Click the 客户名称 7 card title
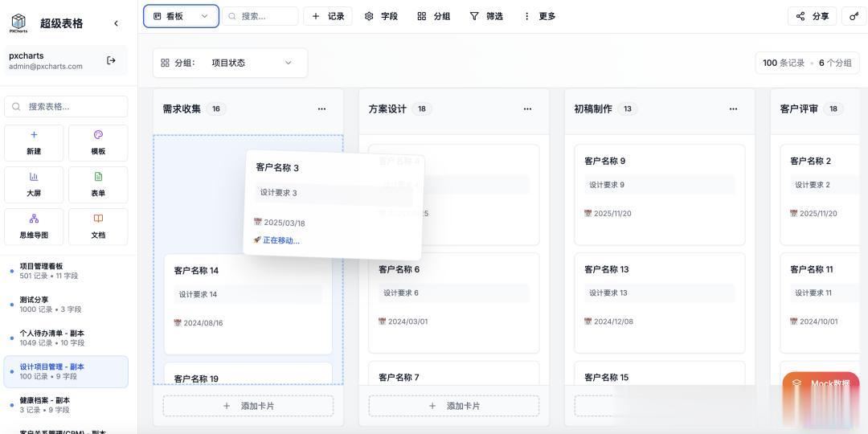 coord(399,377)
